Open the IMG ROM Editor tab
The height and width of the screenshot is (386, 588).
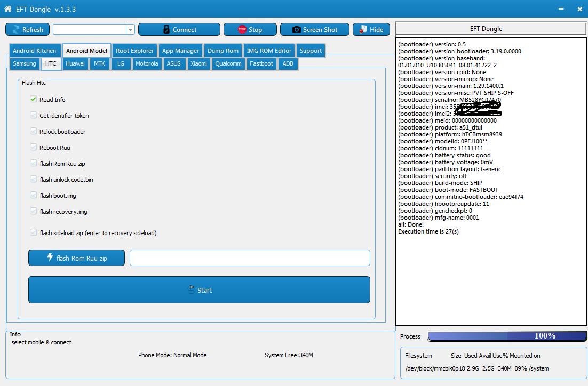pos(269,51)
